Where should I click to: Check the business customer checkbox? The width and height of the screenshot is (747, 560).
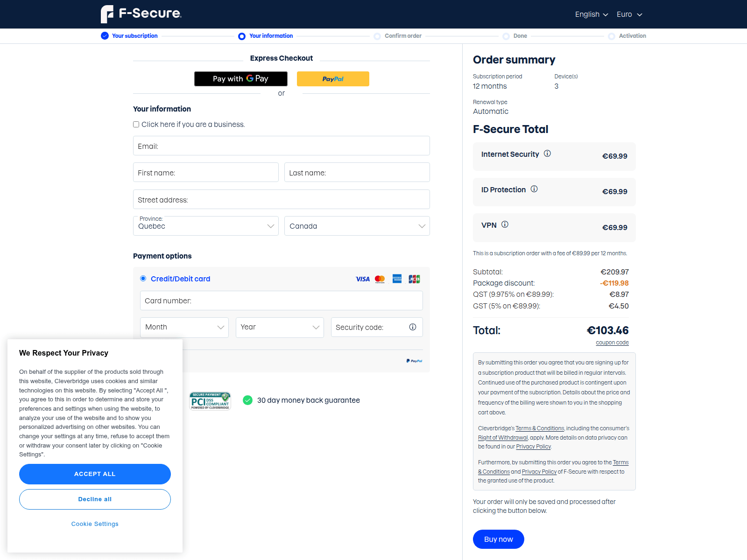point(136,125)
